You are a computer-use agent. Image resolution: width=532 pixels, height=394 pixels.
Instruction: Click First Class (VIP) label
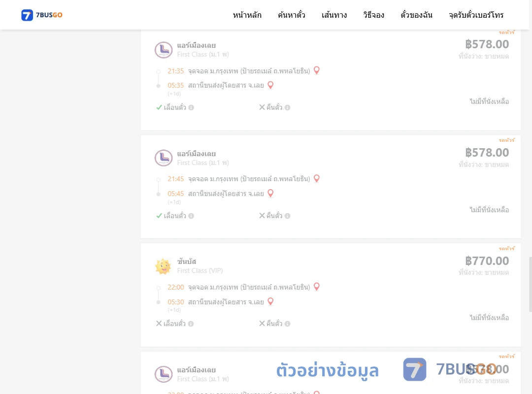[200, 270]
